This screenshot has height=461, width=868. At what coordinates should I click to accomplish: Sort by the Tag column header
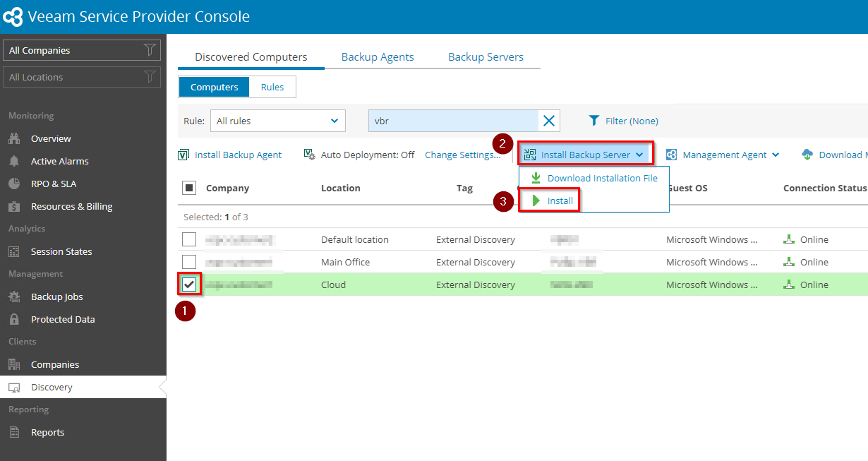click(x=464, y=188)
